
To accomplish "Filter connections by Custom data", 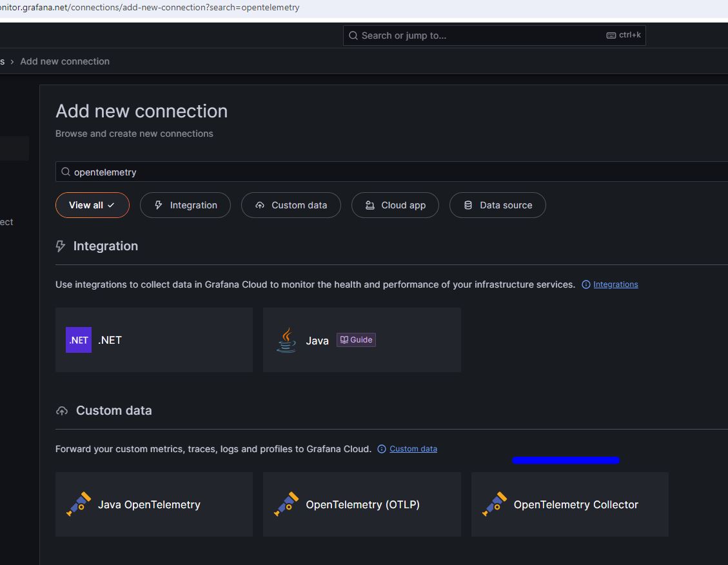I will click(x=291, y=205).
